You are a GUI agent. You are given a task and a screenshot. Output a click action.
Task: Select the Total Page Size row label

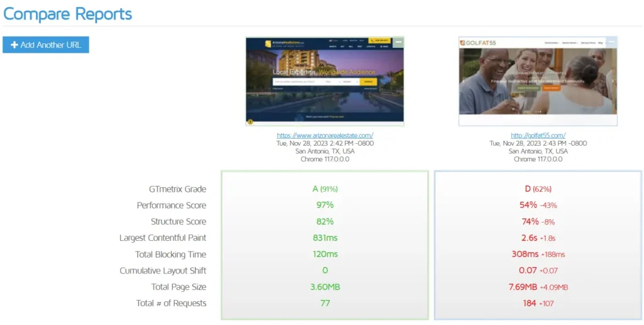pos(178,287)
